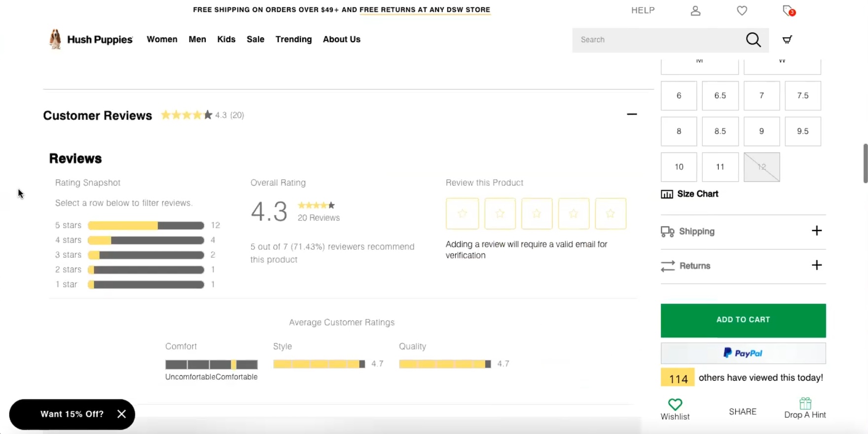The height and width of the screenshot is (434, 868).
Task: Add product to Wishlist heart icon
Action: click(675, 404)
